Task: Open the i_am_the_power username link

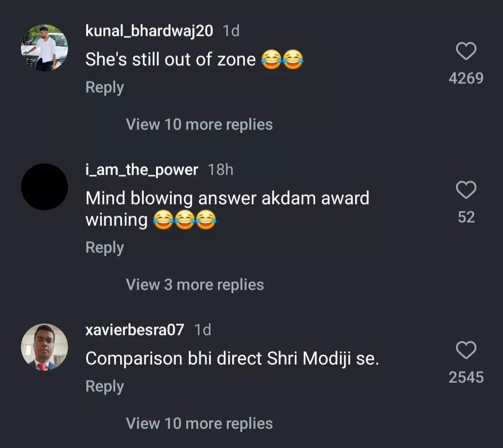Action: (142, 170)
